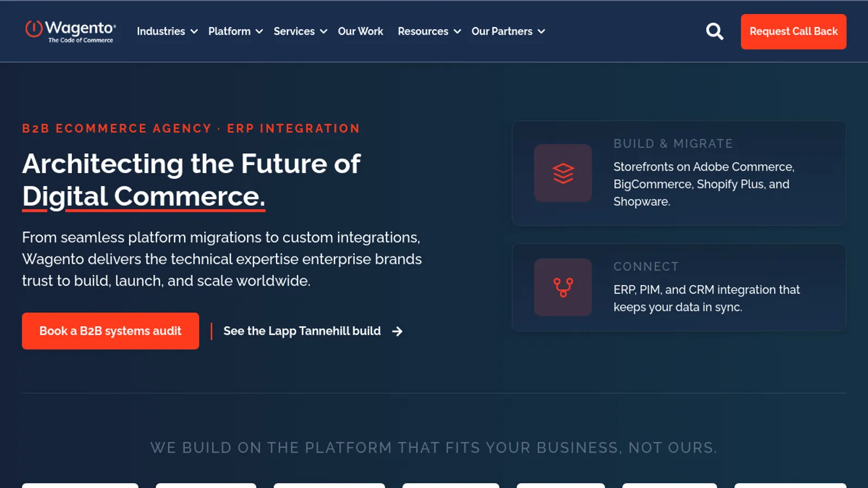Expand the Services chevron
This screenshot has width=868, height=488.
324,31
